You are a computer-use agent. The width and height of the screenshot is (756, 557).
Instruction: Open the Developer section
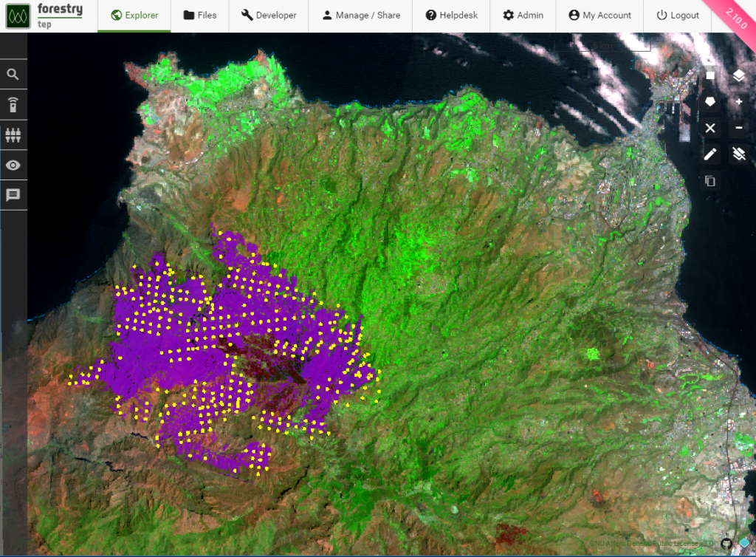[x=268, y=15]
